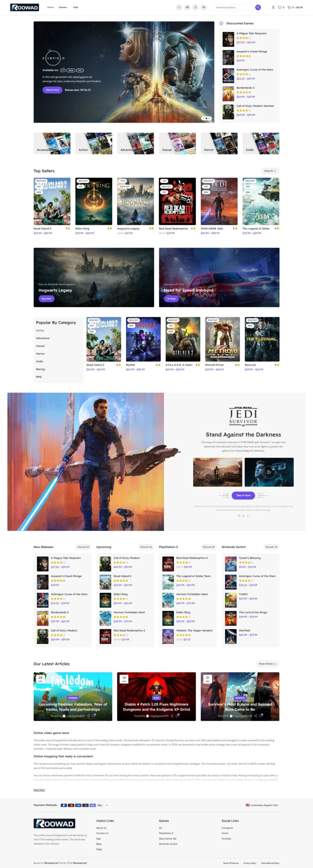The width and height of the screenshot is (313, 868).
Task: Click the Read More link
Action: tap(39, 790)
